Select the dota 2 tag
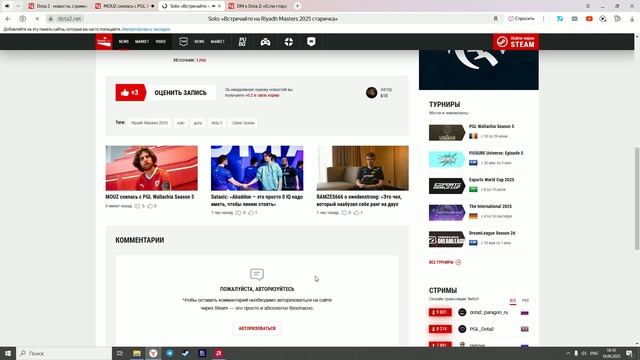640x360 pixels. point(216,123)
